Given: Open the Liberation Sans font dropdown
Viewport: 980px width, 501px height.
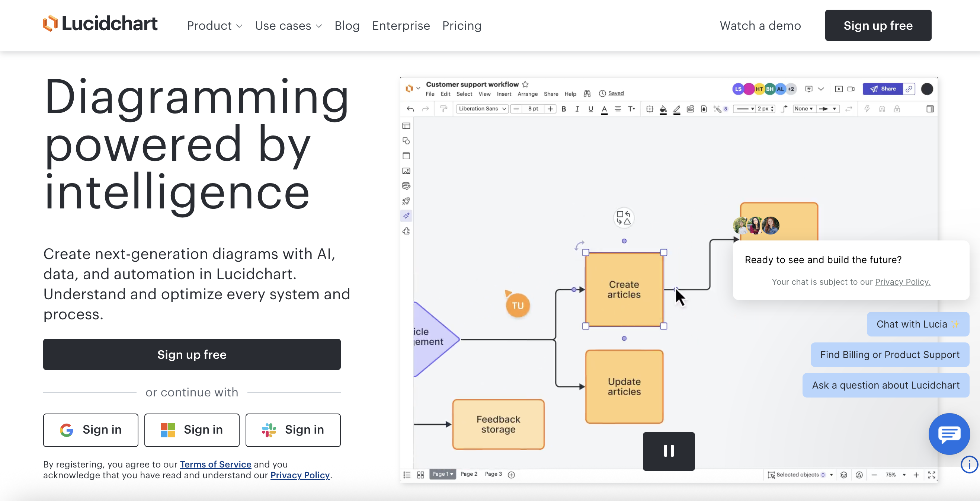Looking at the screenshot, I should 482,109.
